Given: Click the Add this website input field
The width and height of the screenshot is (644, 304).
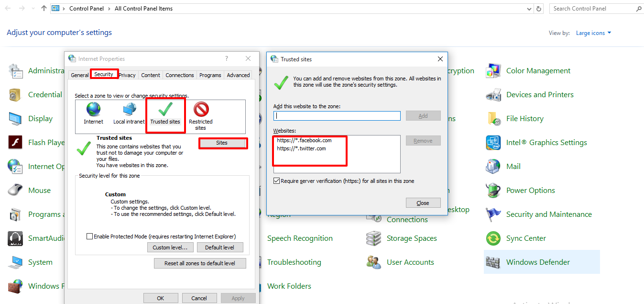Looking at the screenshot, I should pyautogui.click(x=337, y=116).
